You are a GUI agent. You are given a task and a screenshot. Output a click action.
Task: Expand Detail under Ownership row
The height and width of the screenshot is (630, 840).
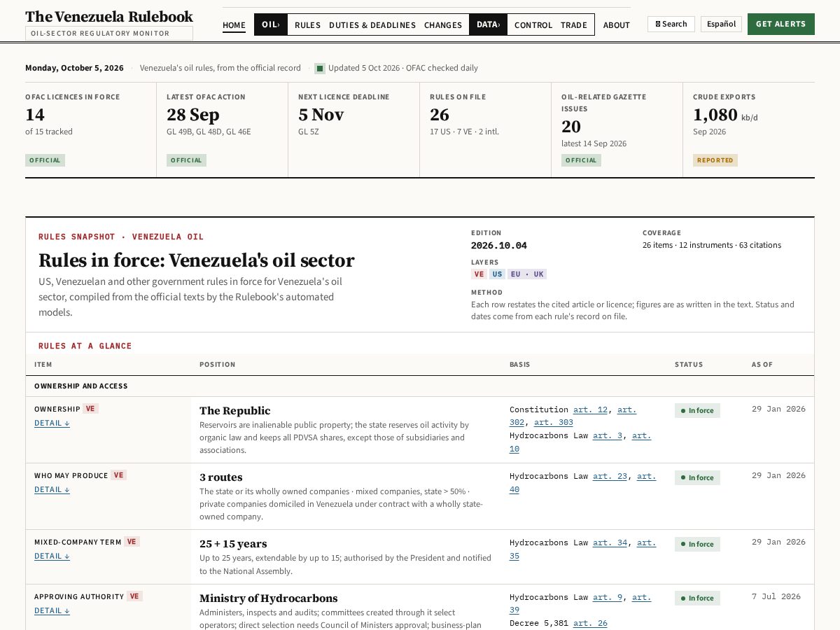[x=52, y=423]
